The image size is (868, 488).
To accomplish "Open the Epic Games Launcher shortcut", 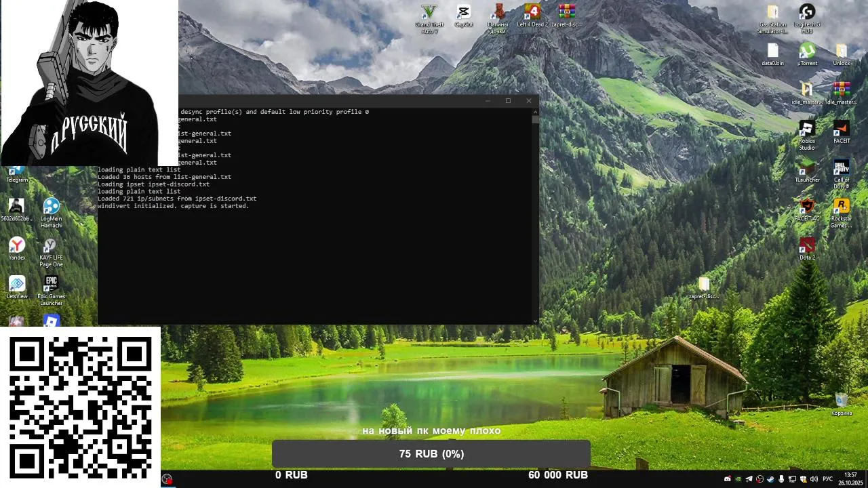I will (x=51, y=291).
